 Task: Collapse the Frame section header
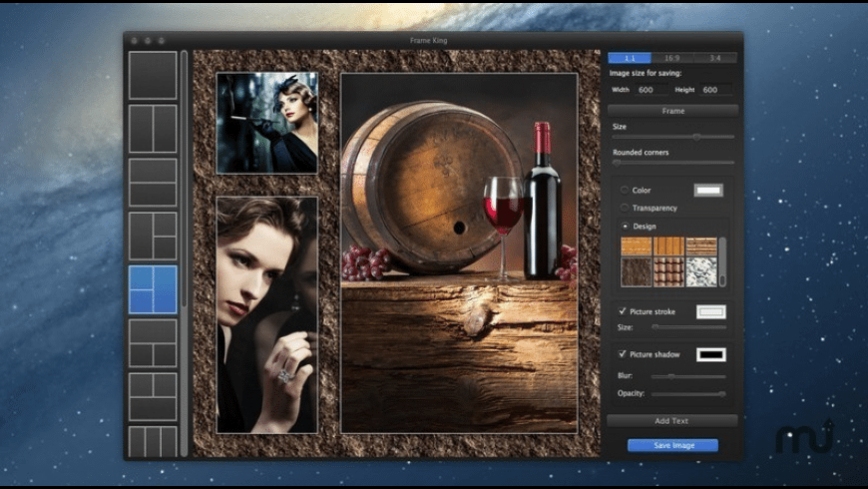click(x=672, y=111)
